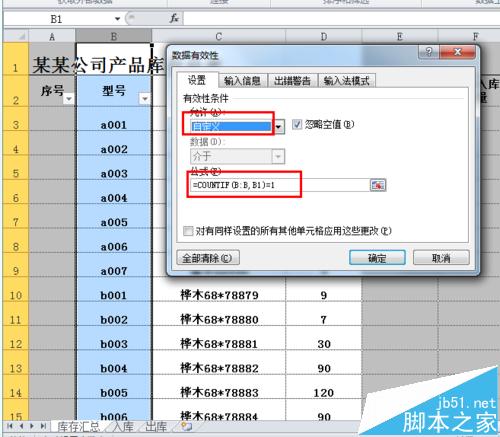Screen dimensions: 500x437
Task: Open the disabled 介于 data dropdown
Action: (x=278, y=156)
